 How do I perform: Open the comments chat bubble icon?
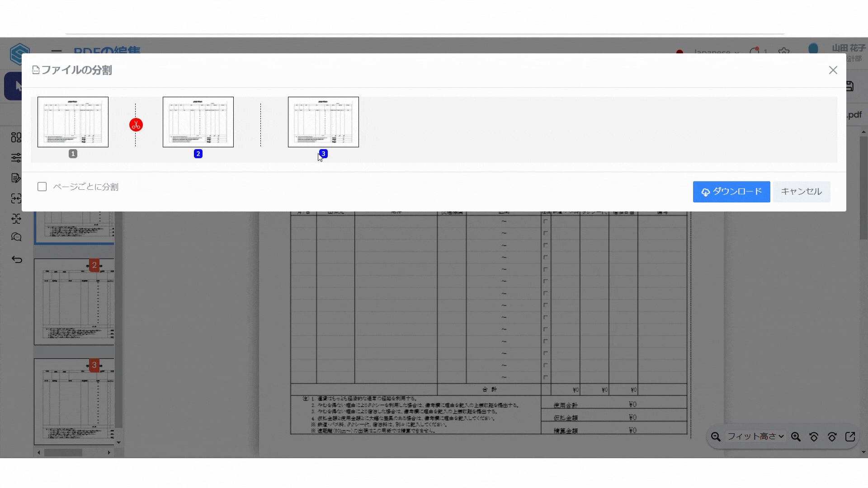pos(16,237)
